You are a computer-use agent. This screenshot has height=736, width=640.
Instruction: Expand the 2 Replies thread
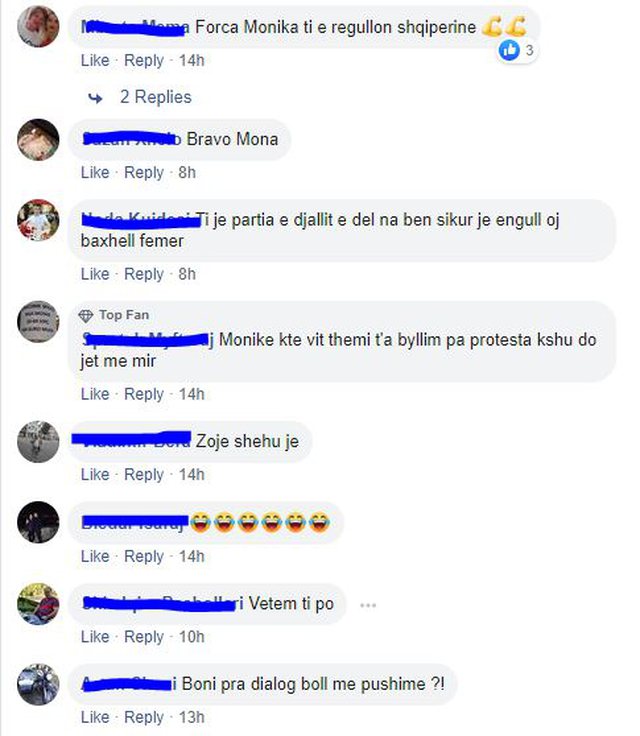pos(155,97)
